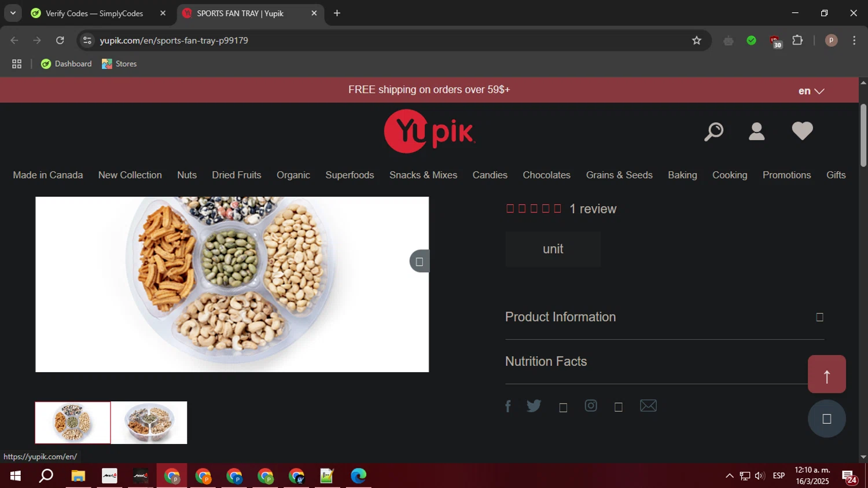
Task: Share product on Twitter
Action: click(x=534, y=406)
